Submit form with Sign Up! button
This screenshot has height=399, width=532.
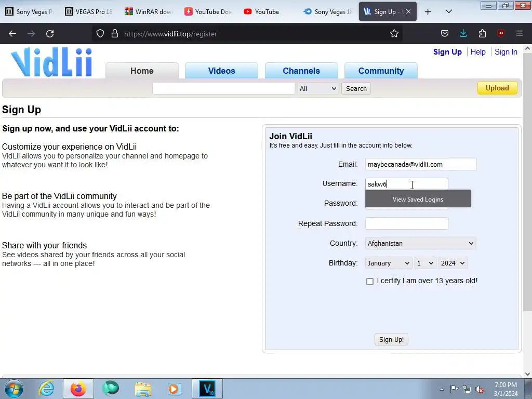(391, 340)
